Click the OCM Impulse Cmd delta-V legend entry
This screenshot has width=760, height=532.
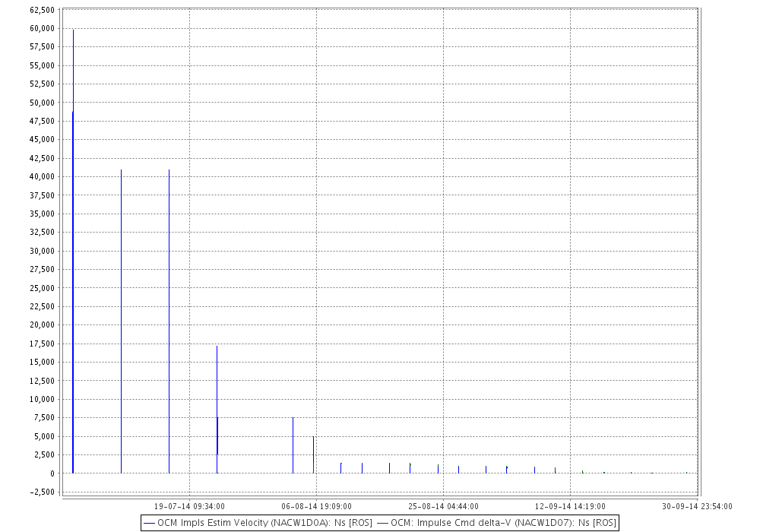click(497, 523)
